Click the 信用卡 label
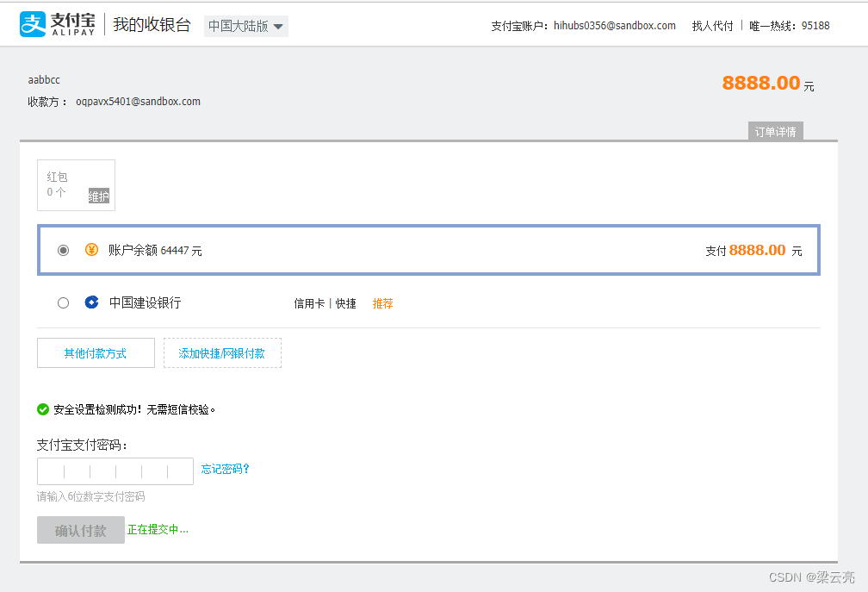The height and width of the screenshot is (592, 868). click(x=309, y=303)
